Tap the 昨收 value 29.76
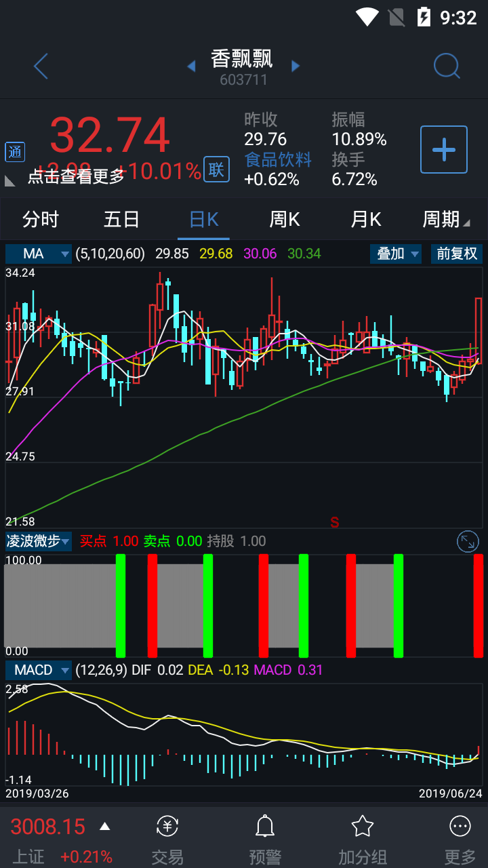Screen dimensions: 488x868 point(266,139)
